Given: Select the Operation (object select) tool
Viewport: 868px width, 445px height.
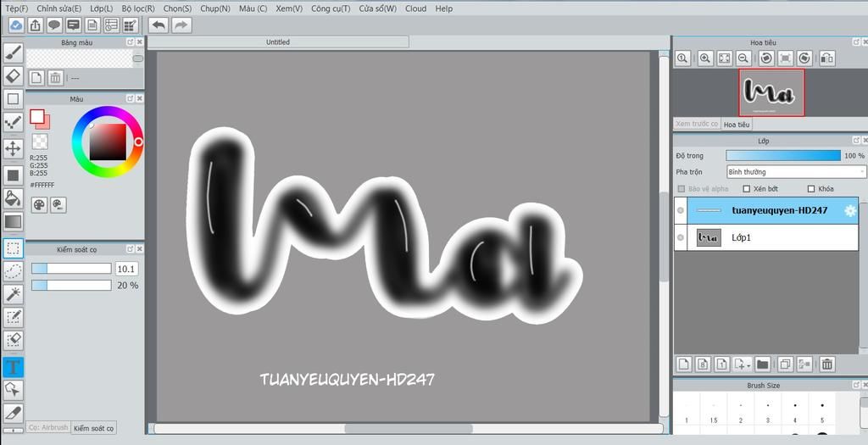Looking at the screenshot, I should (13, 390).
